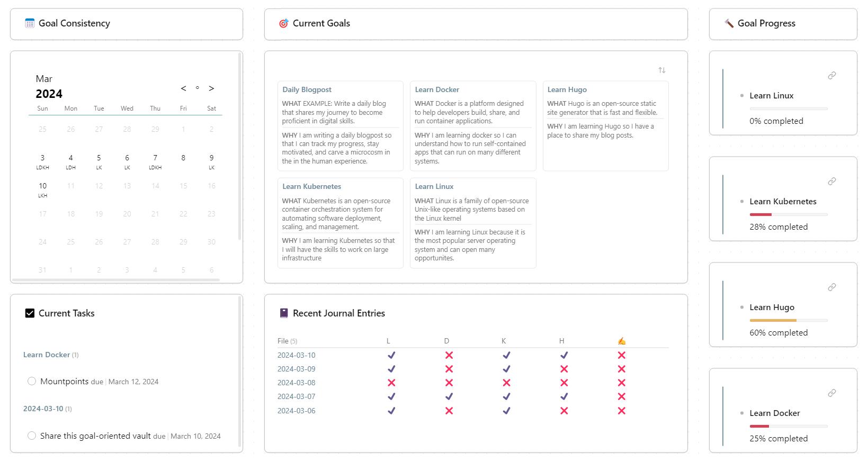Click the Learn Kubernetes 28% progress bar

point(789,214)
